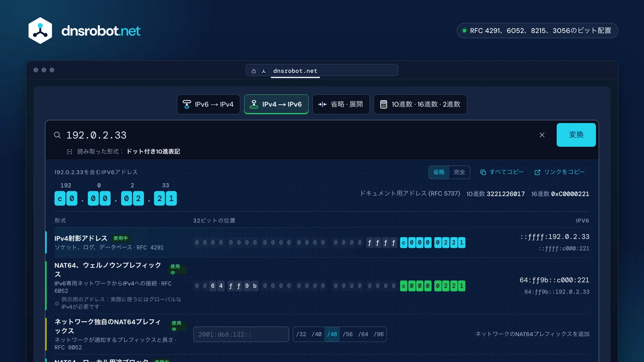Click ネットワークのNAT64プレフィックスを追加 text
Viewport: 644px width, 362px height.
(533, 334)
